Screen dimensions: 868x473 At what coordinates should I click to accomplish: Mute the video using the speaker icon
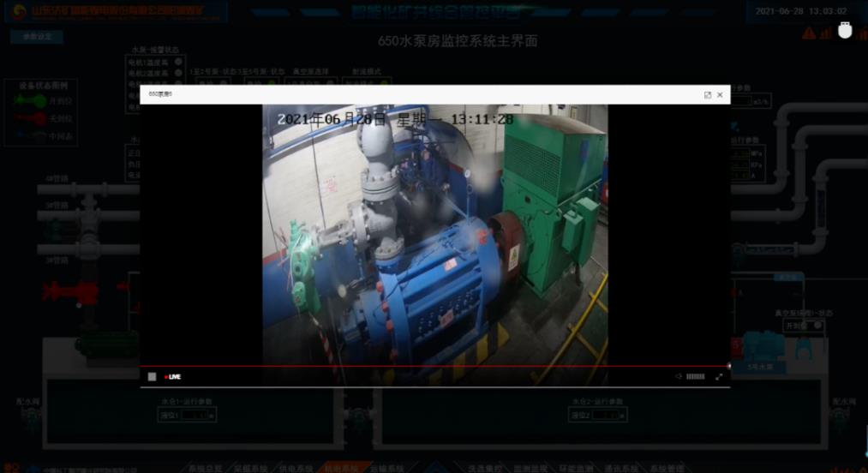pos(679,376)
